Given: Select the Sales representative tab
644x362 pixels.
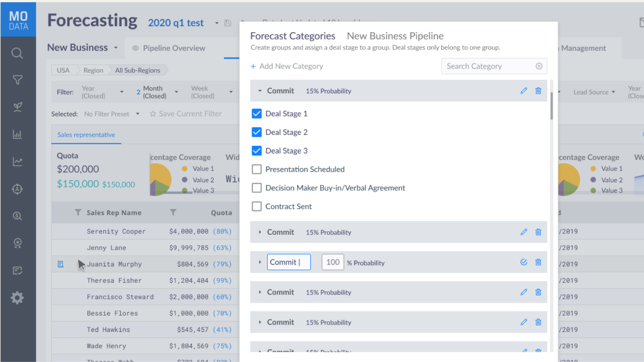Looking at the screenshot, I should (x=86, y=135).
